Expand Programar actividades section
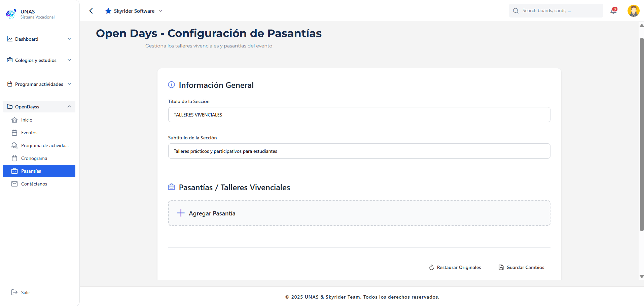Screen dimensions: 644x306 [x=69, y=84]
